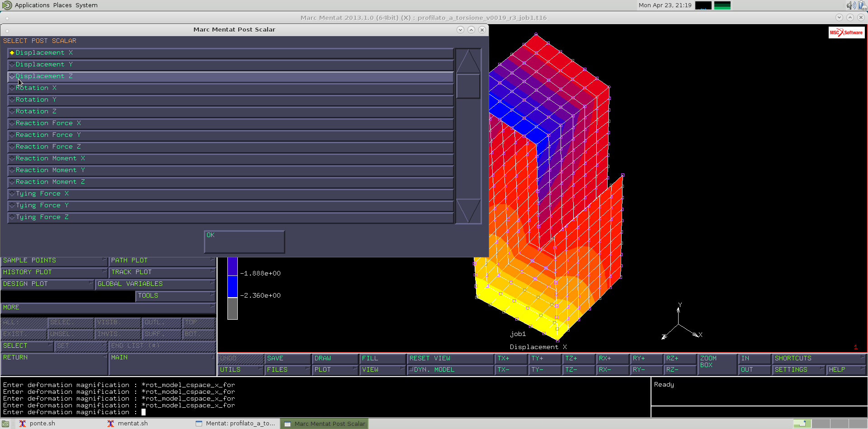Image resolution: width=868 pixels, height=429 pixels.
Task: Confirm scalar selection with OK
Action: tap(244, 242)
